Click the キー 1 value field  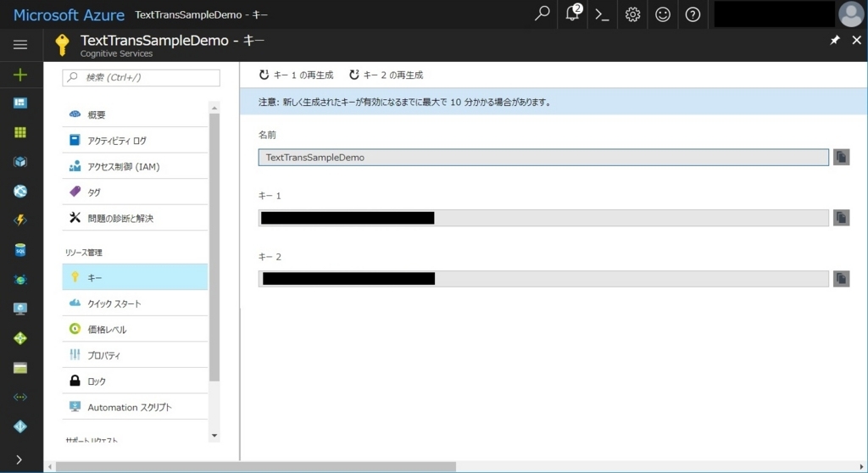(x=543, y=218)
